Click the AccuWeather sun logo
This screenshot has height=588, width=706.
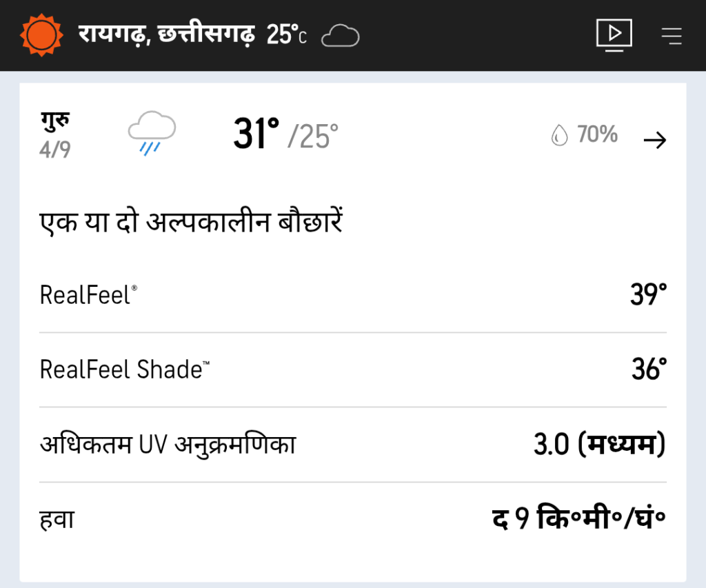(42, 34)
